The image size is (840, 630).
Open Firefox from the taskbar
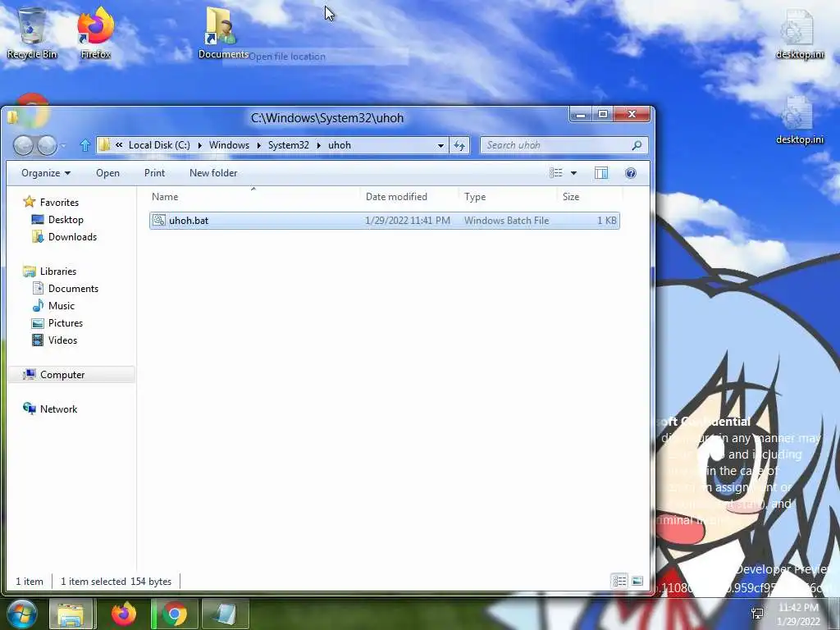[x=124, y=614]
